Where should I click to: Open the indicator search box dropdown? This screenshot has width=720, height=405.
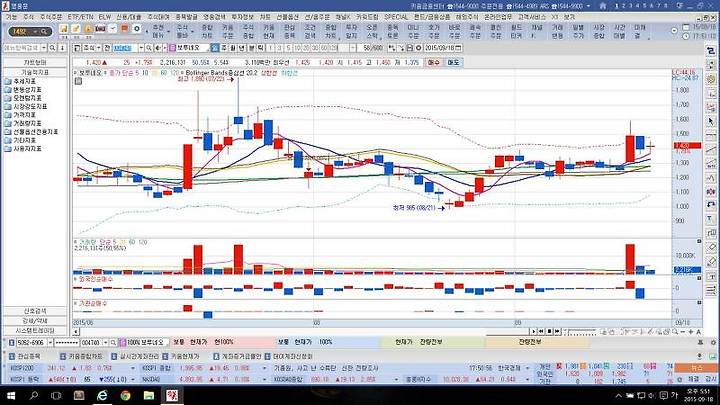[44, 48]
